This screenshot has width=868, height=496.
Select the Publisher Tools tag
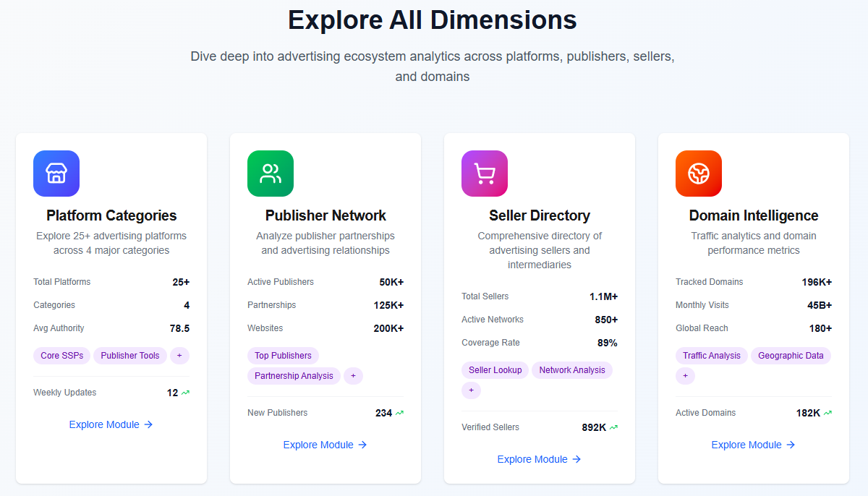[x=130, y=355]
